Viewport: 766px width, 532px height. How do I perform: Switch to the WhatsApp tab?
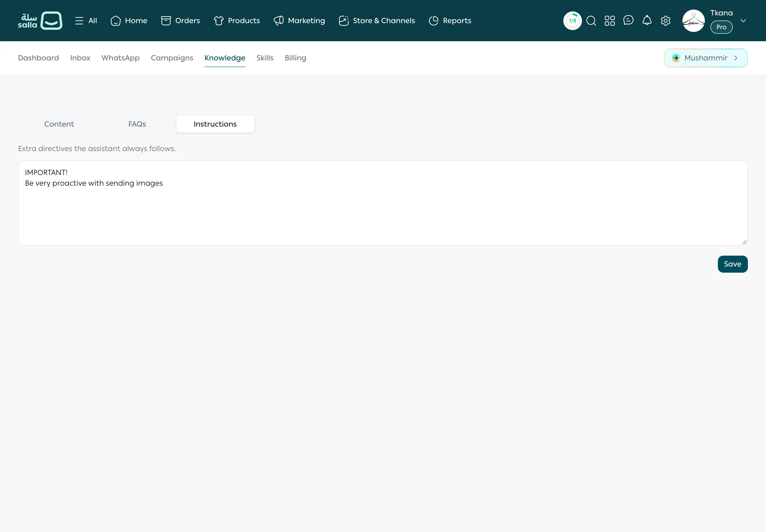pos(120,58)
